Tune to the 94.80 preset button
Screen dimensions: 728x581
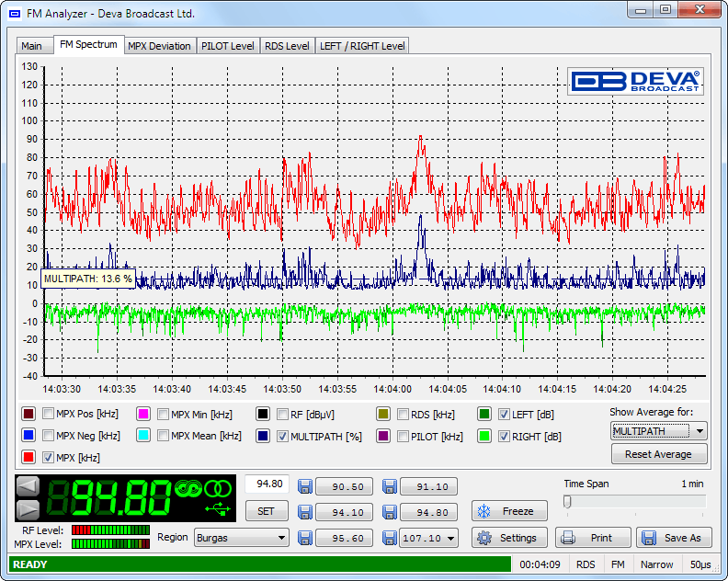click(x=428, y=512)
